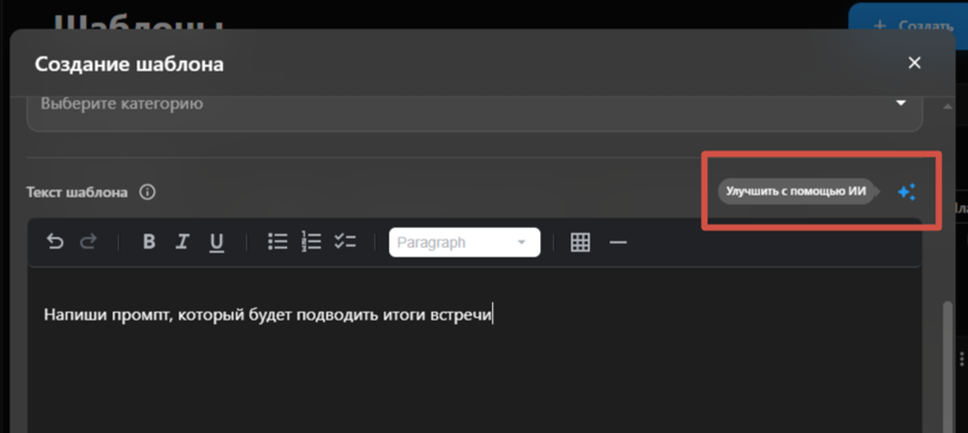Image resolution: width=968 pixels, height=433 pixels.
Task: Click the Текст шаблона label
Action: click(x=77, y=193)
